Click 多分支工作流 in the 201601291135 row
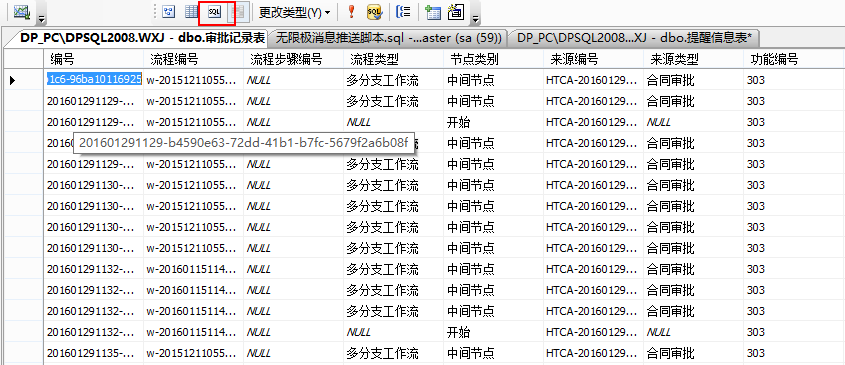 pos(382,353)
